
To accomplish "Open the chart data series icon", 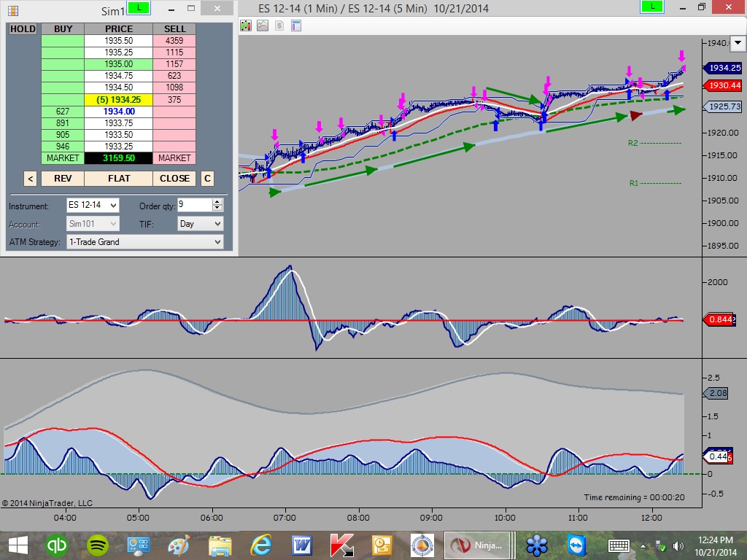I will pos(246,26).
